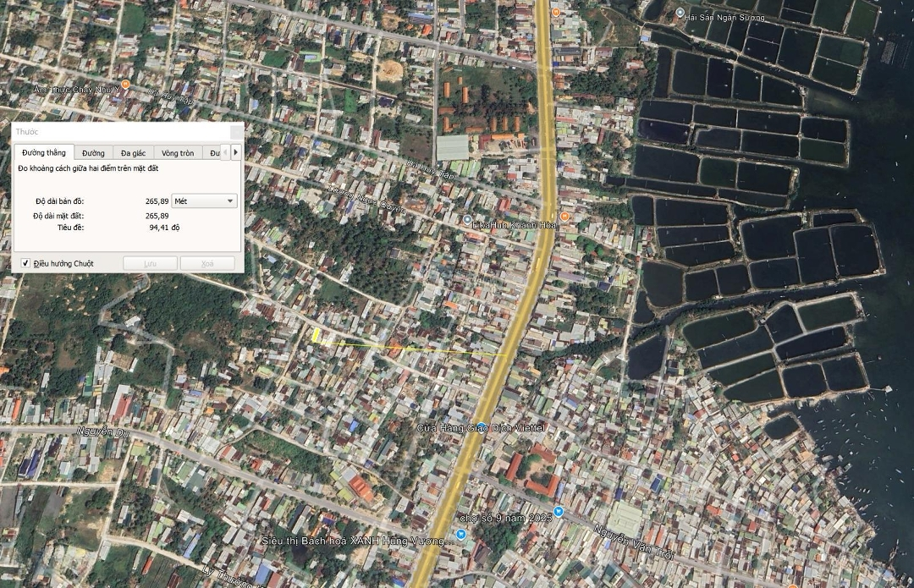Switch to the Đa giác tab
The image size is (914, 588).
[133, 153]
